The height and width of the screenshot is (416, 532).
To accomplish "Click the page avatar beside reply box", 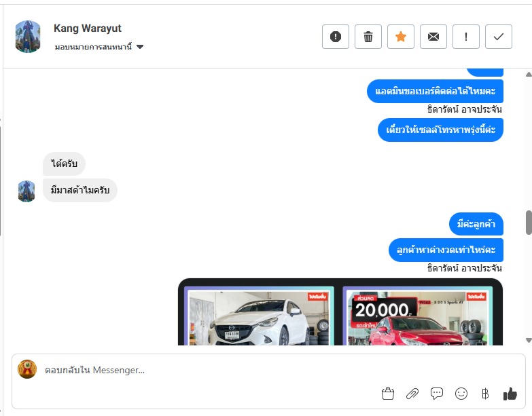I will pyautogui.click(x=27, y=369).
